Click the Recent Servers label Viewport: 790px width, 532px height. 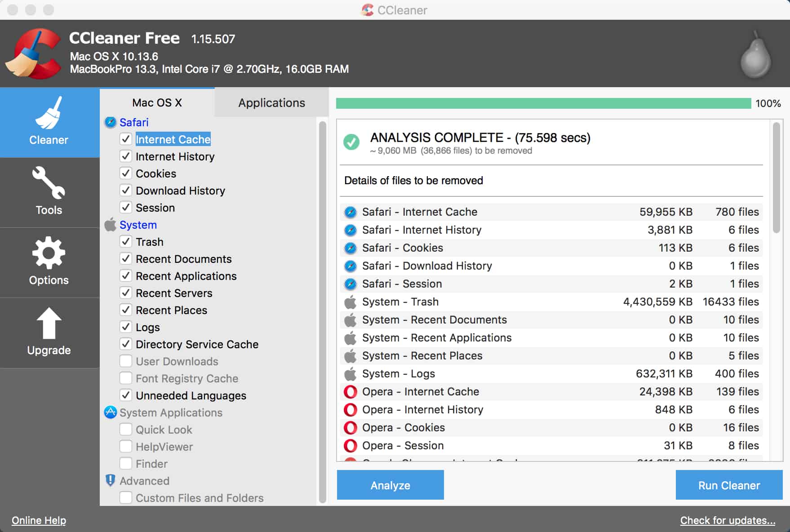[x=174, y=293]
